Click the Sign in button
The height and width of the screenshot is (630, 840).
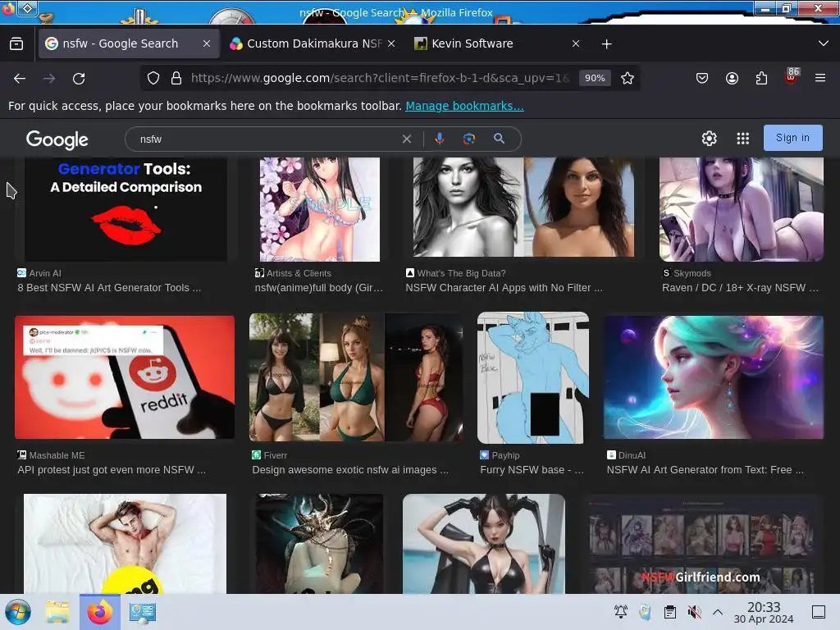(x=793, y=138)
